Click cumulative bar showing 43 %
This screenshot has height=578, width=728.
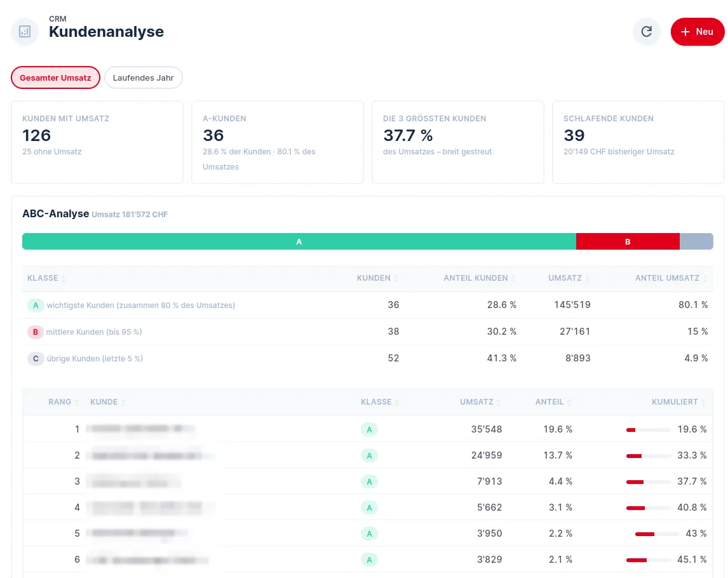[657, 534]
